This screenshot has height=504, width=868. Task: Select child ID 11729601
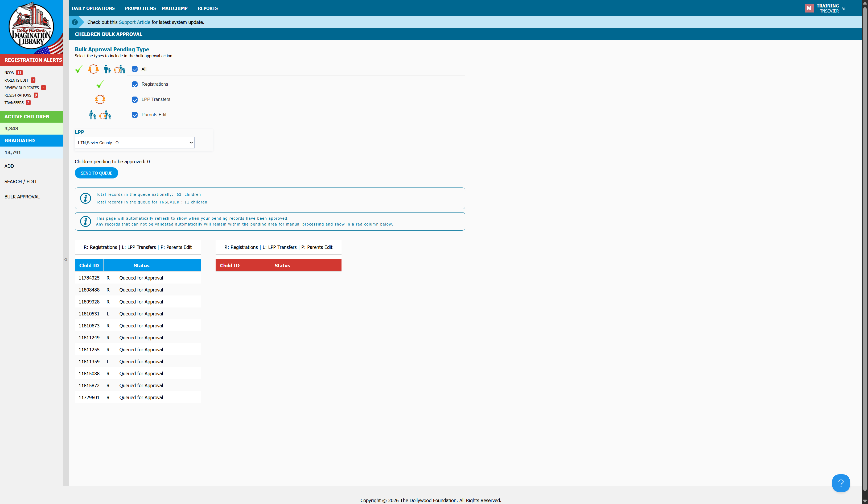pos(89,398)
